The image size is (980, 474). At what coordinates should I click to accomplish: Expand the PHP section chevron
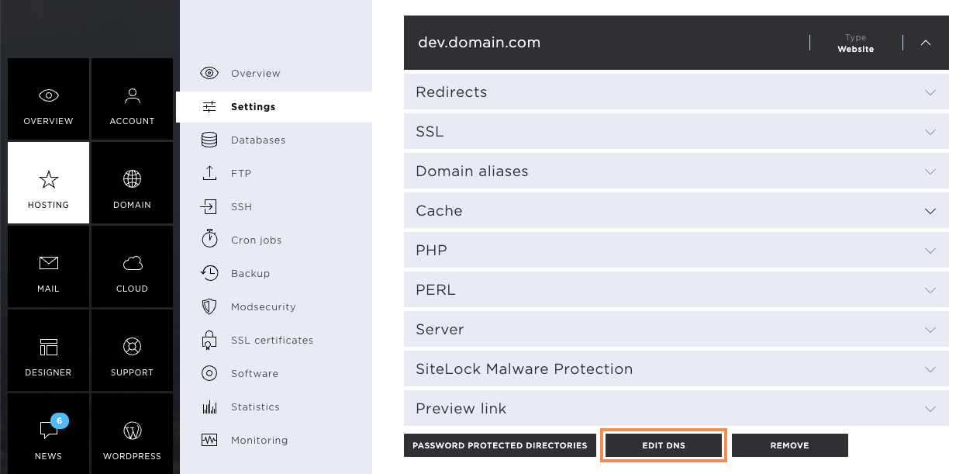(930, 251)
